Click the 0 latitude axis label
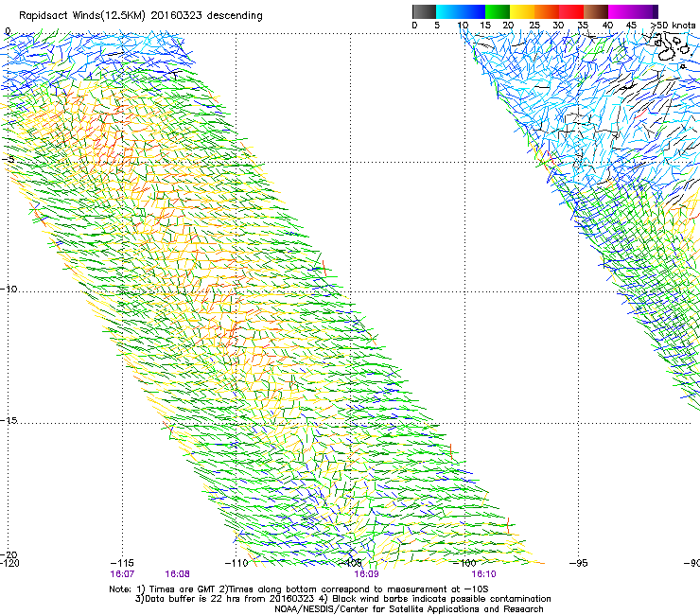Viewport: 700px width, 615px height. point(8,31)
